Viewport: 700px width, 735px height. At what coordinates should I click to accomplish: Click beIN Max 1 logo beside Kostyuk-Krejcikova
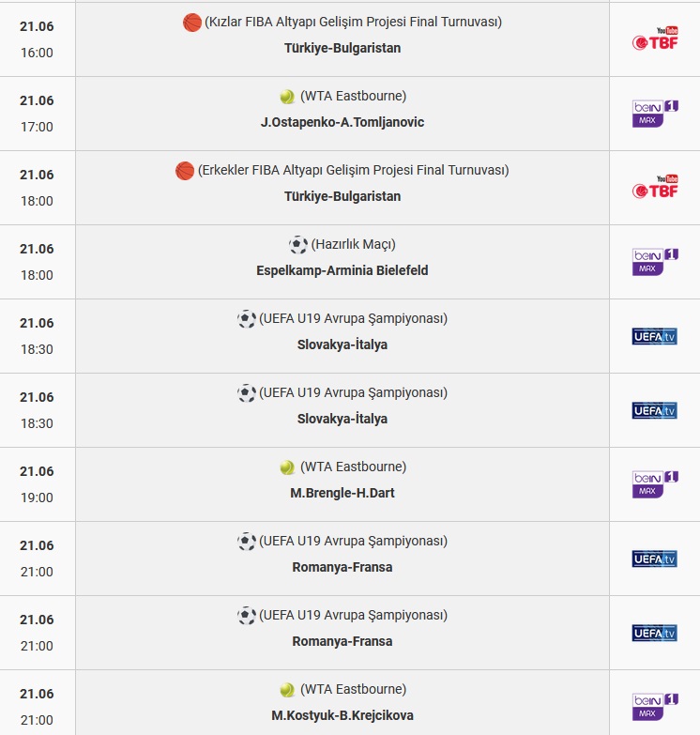point(655,707)
